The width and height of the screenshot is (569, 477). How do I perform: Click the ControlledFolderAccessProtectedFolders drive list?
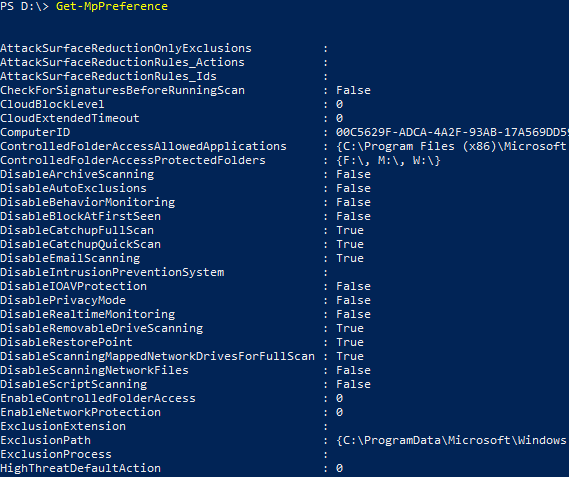pyautogui.click(x=388, y=160)
